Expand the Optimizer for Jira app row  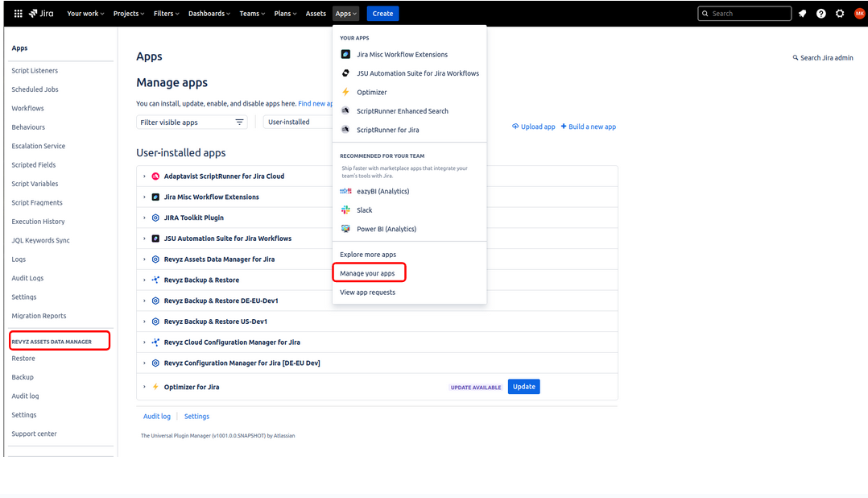click(x=144, y=387)
